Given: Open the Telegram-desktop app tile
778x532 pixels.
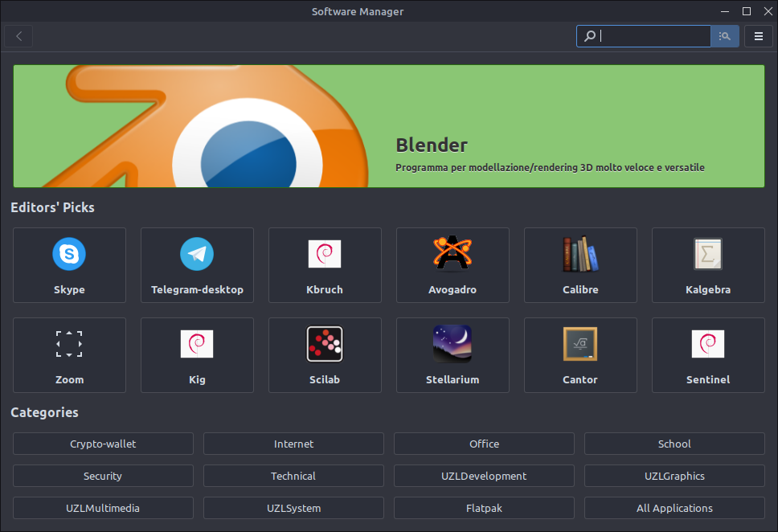Looking at the screenshot, I should [197, 265].
